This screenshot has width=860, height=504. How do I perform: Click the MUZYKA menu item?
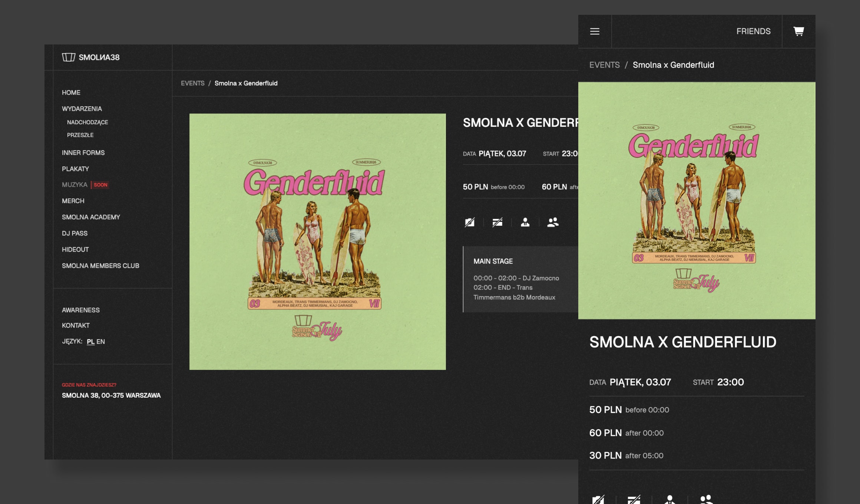(75, 185)
